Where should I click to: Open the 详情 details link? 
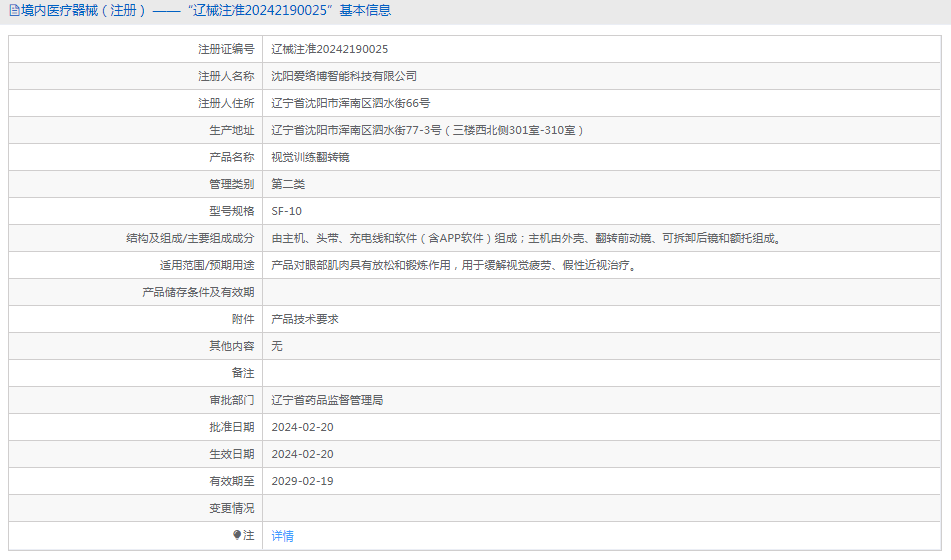[282, 536]
